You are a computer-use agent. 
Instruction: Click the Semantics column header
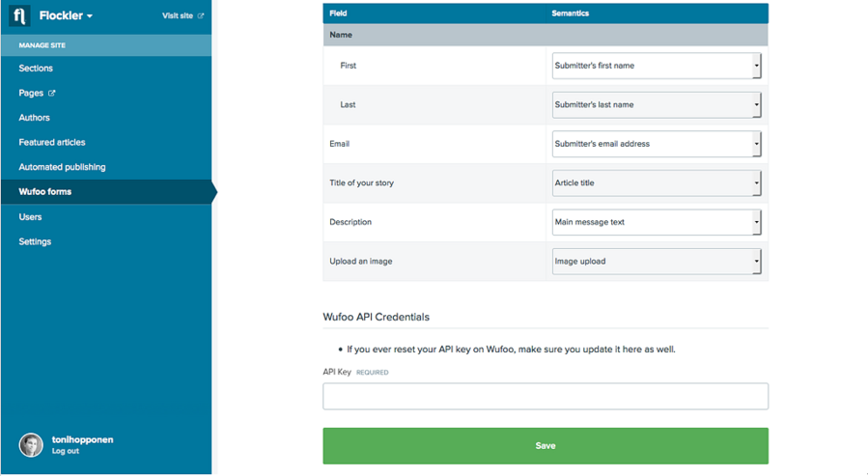(x=571, y=14)
